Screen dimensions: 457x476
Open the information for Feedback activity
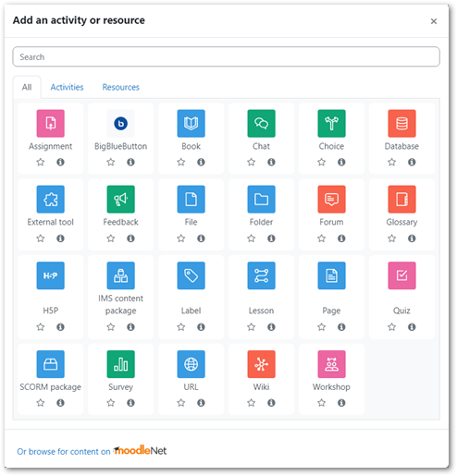(130, 238)
